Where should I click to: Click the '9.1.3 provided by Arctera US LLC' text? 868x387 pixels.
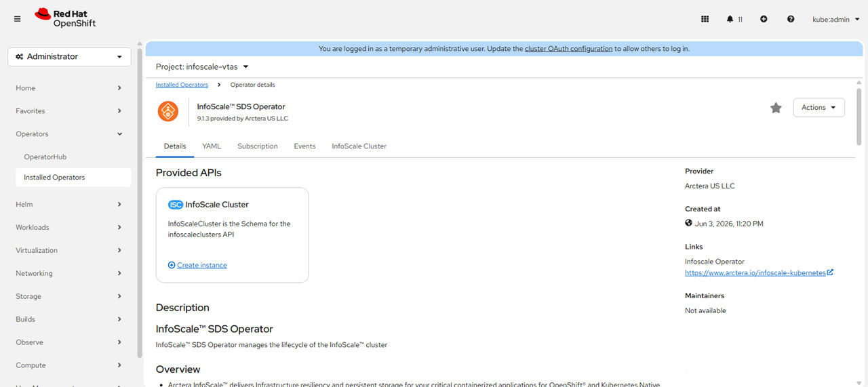point(242,119)
